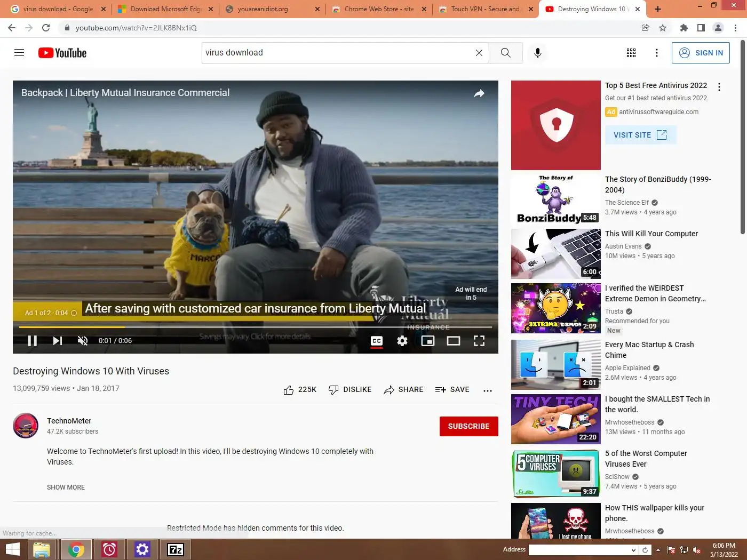Open Geometry Dash Extreme Demon thumbnail

556,308
